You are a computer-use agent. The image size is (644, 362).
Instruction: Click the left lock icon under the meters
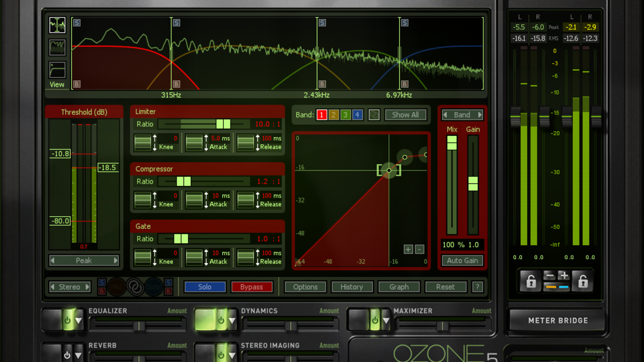(531, 281)
